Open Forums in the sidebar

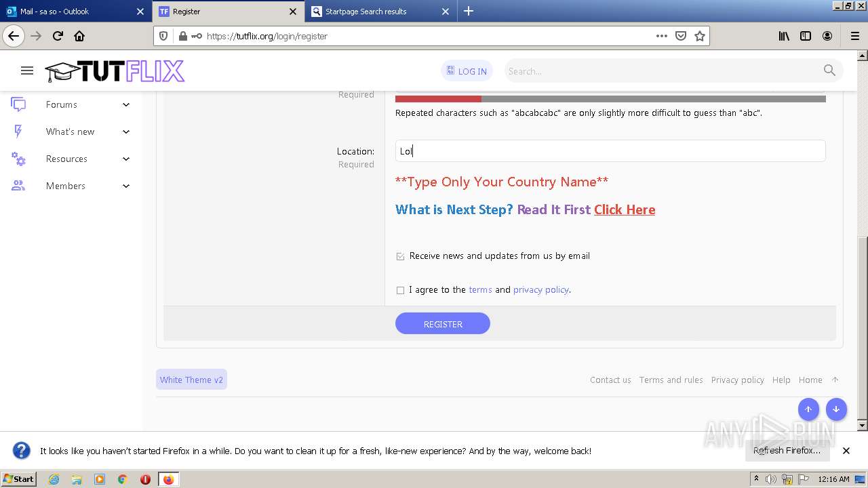point(62,104)
